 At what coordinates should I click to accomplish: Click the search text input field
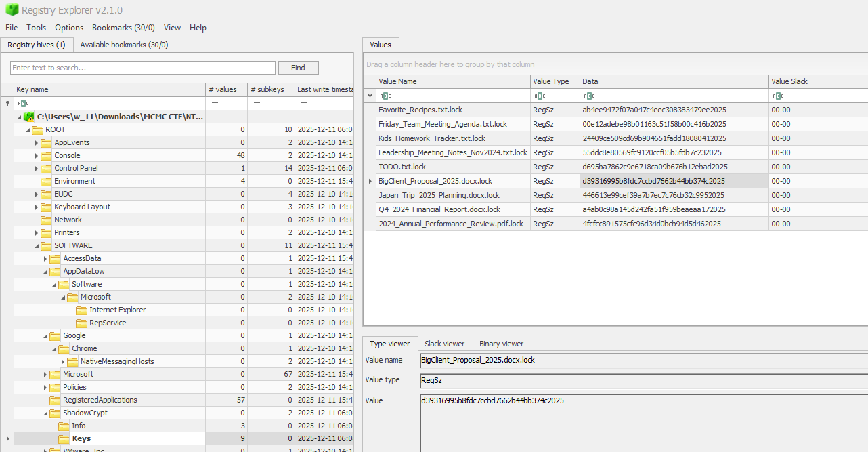142,68
